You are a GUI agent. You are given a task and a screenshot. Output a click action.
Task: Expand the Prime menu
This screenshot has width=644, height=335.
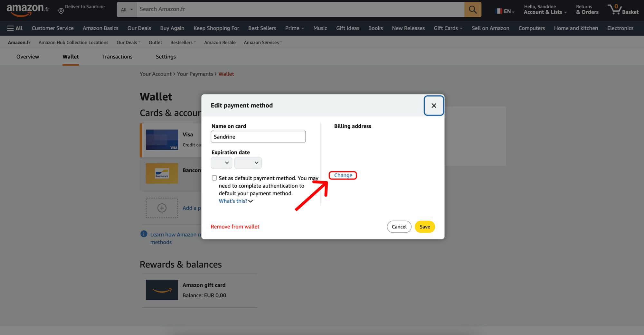[x=294, y=28]
